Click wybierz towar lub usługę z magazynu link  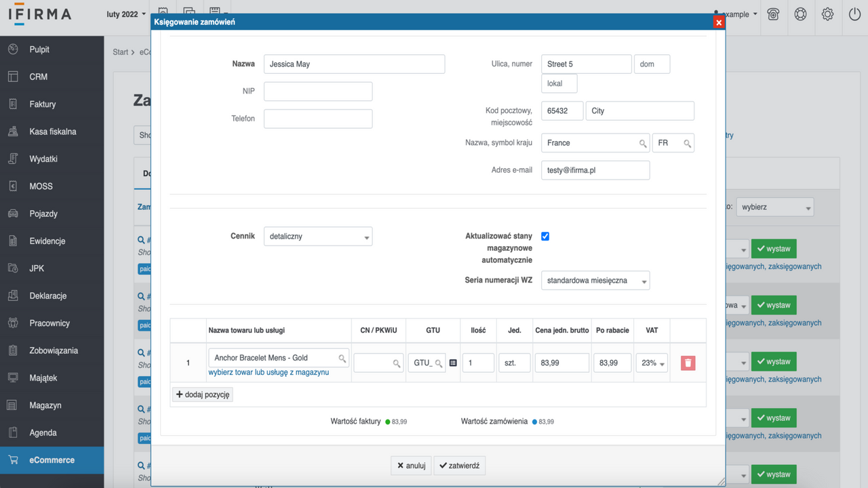[x=268, y=373]
